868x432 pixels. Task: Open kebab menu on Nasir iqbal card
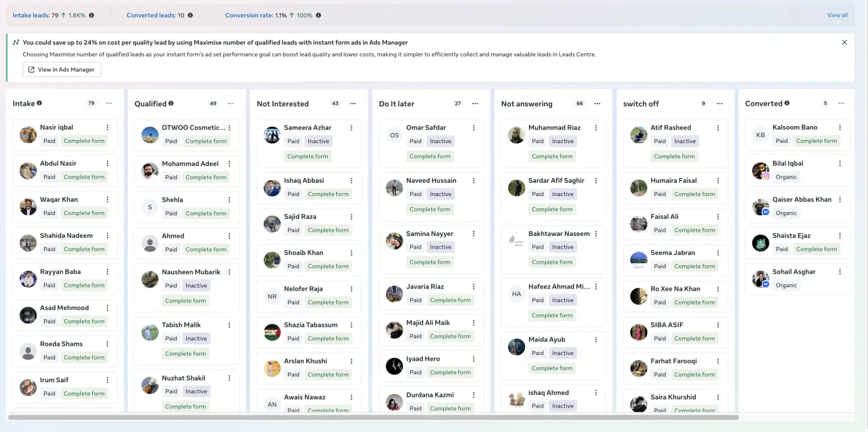(108, 128)
